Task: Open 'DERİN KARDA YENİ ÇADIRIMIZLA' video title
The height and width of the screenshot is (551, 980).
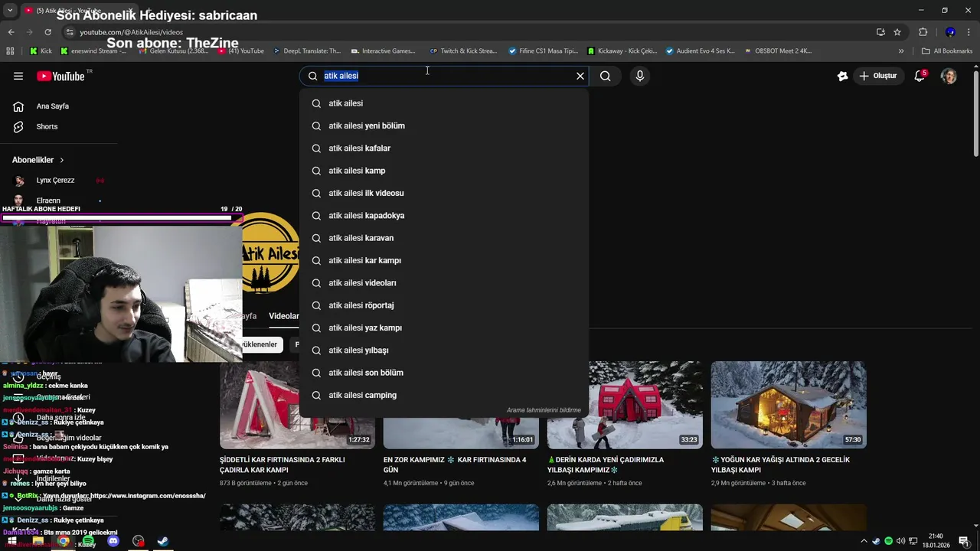Action: (606, 465)
